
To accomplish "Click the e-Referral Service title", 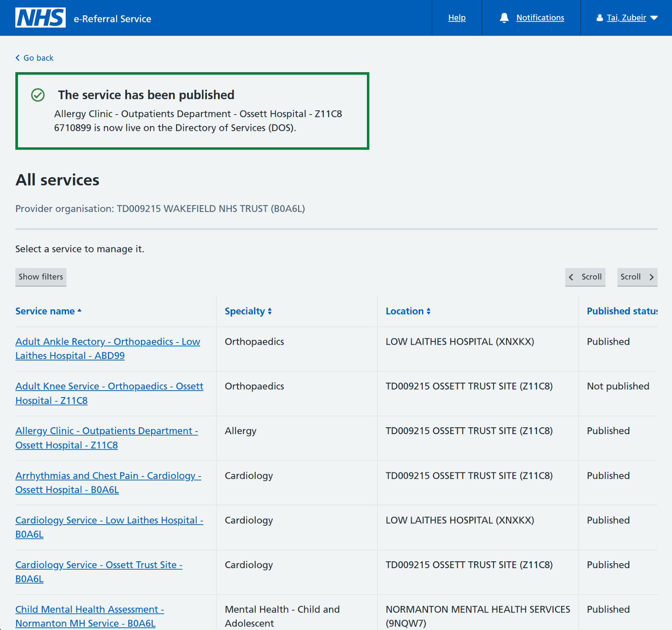I will point(112,19).
